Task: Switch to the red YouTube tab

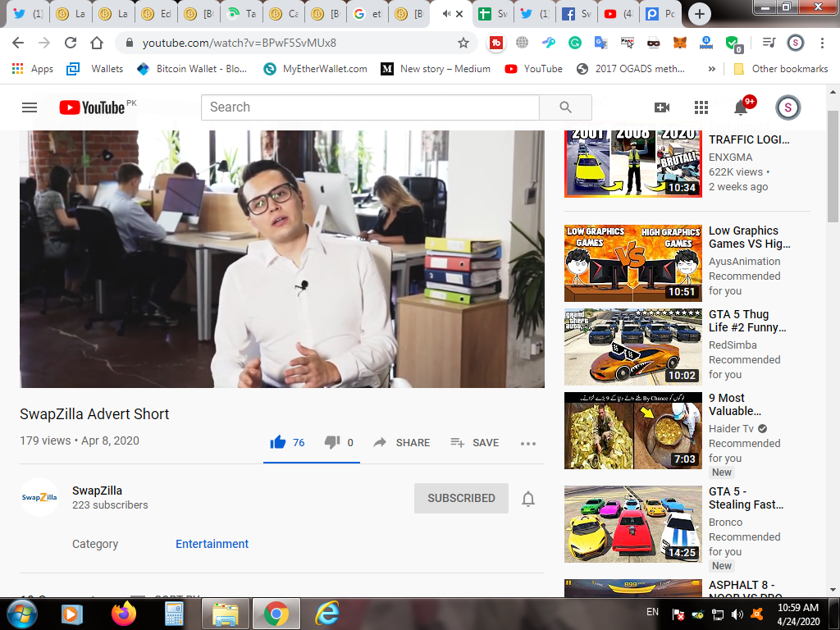Action: tap(619, 14)
